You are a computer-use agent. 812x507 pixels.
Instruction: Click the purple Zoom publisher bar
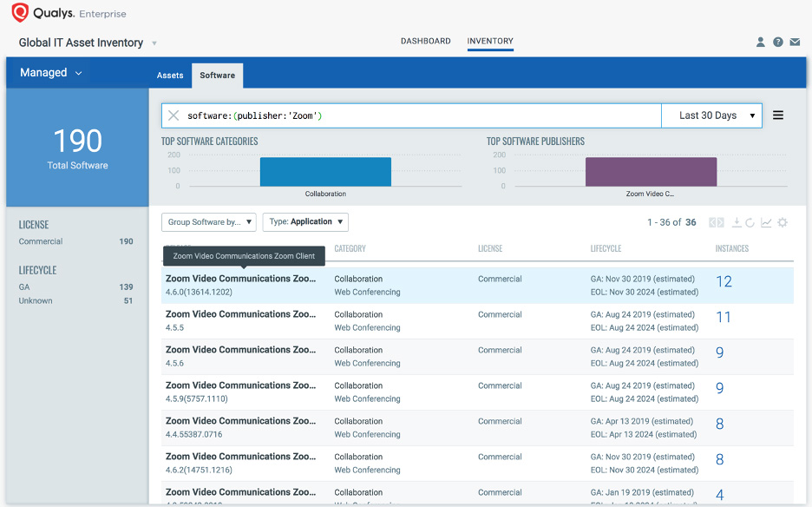point(651,172)
